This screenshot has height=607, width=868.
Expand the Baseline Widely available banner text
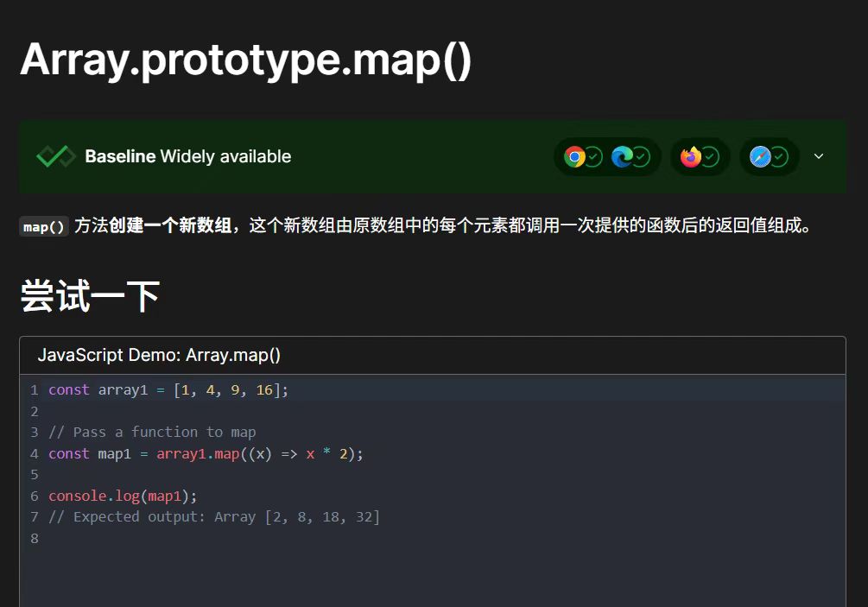point(187,156)
